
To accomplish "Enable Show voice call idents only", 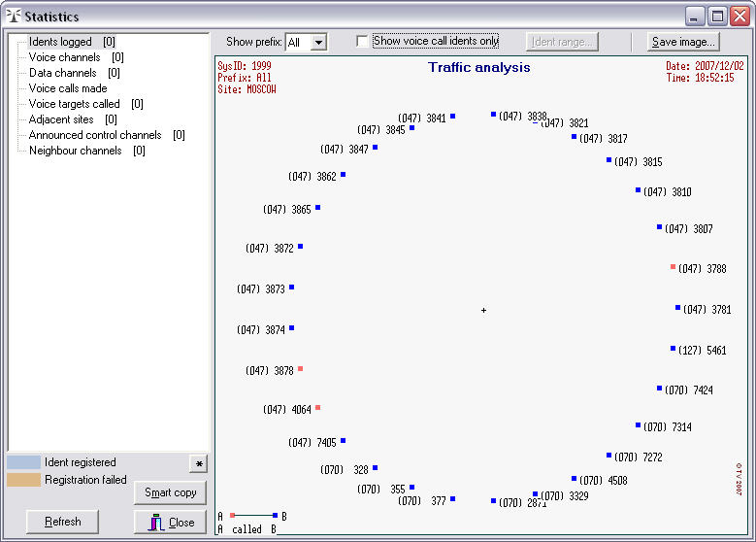I will pos(362,41).
